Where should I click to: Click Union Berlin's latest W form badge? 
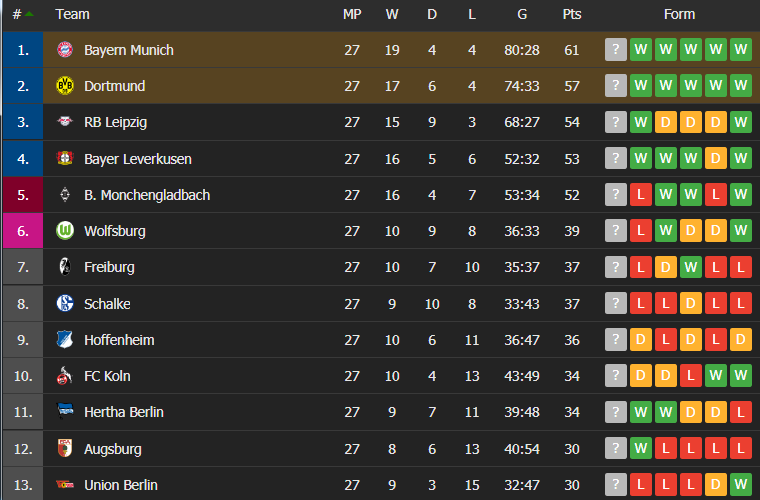[741, 484]
